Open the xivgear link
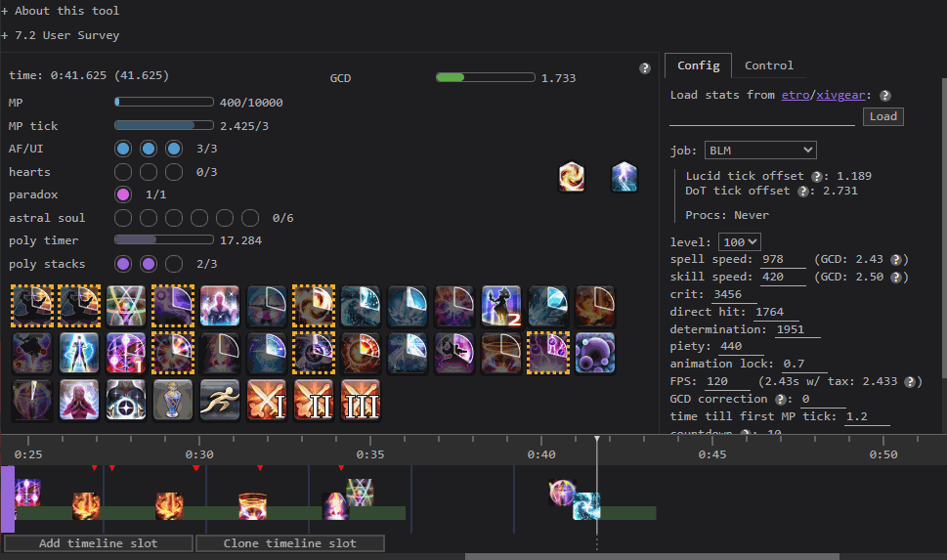The height and width of the screenshot is (560, 947). point(848,95)
